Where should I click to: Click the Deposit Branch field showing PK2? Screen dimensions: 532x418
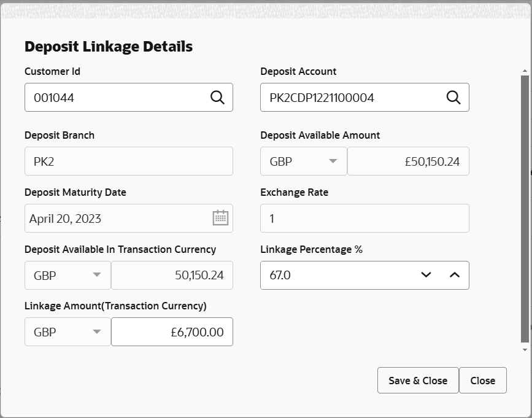128,161
